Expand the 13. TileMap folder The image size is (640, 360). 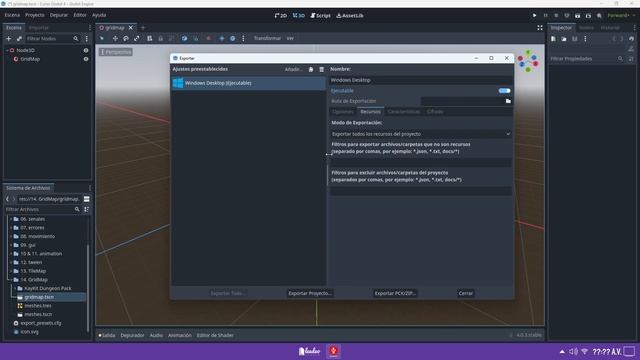click(x=11, y=271)
